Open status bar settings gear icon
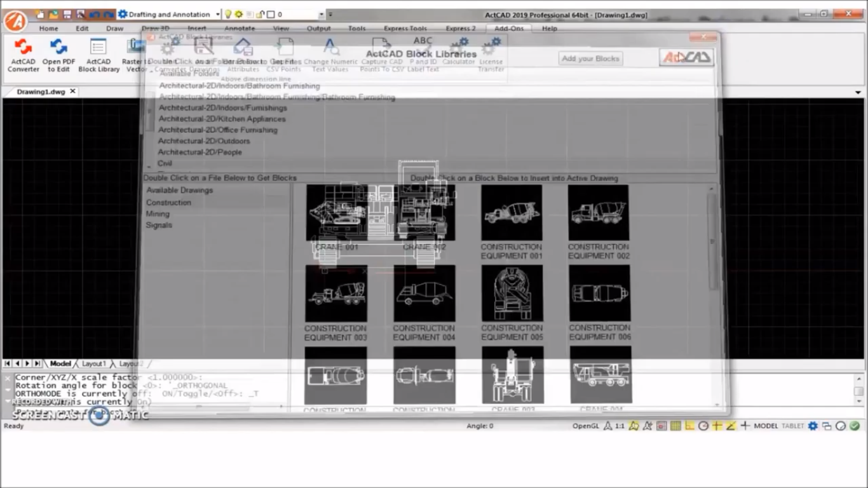 click(x=813, y=426)
